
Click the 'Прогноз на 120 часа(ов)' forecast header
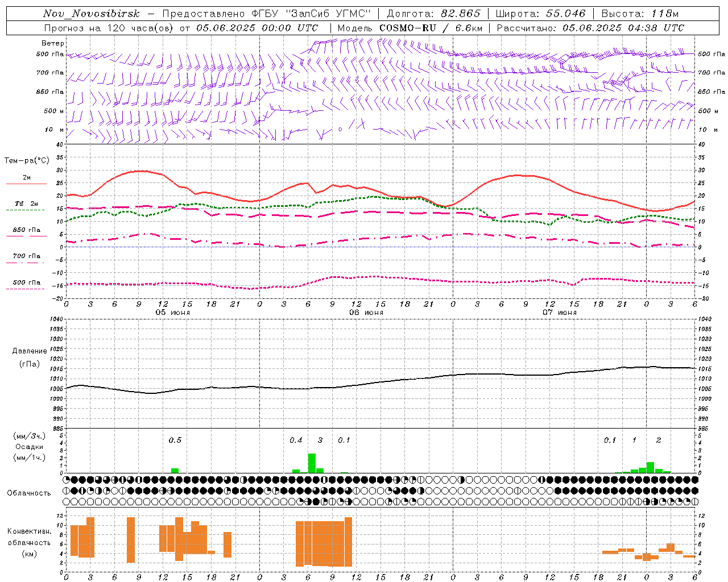109,28
